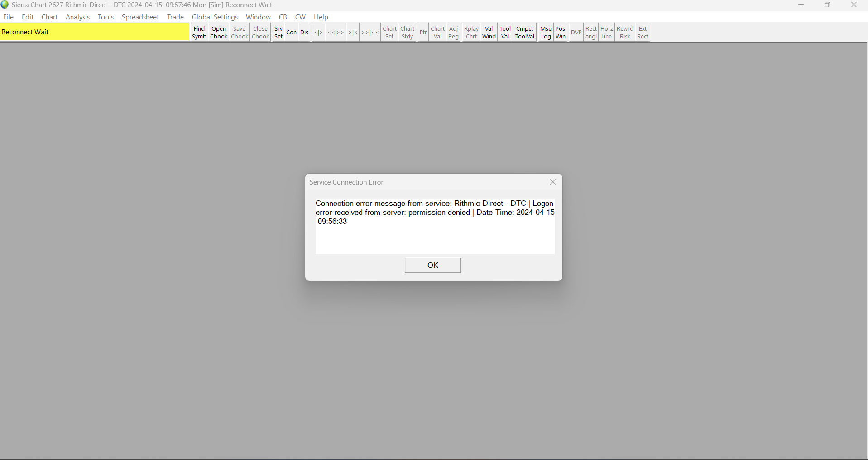The width and height of the screenshot is (868, 460).
Task: Open the Global Settings menu
Action: pos(215,17)
